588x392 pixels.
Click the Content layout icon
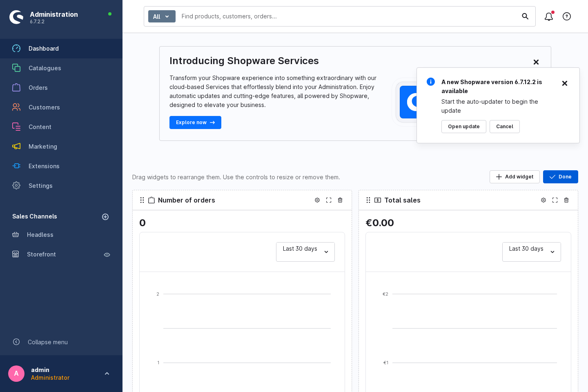(16, 127)
